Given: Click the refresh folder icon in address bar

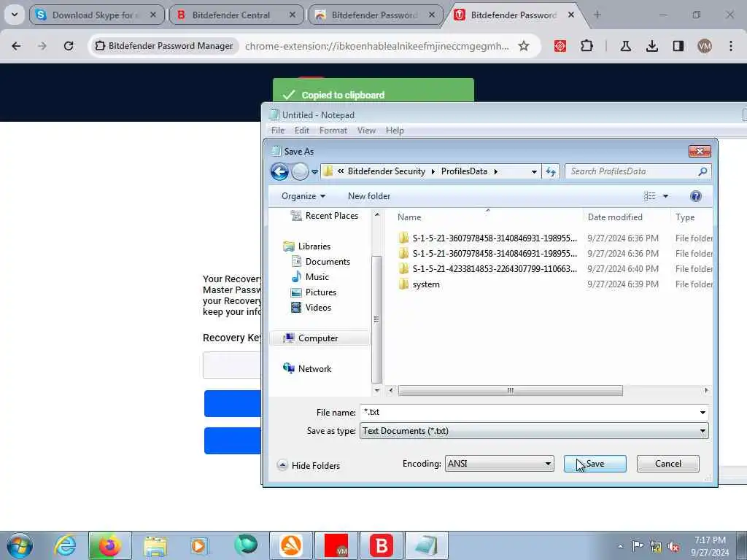Looking at the screenshot, I should [551, 171].
